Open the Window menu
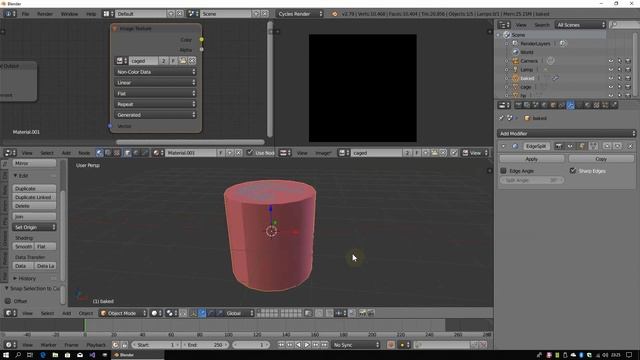Image resolution: width=640 pixels, height=360 pixels. 69,14
